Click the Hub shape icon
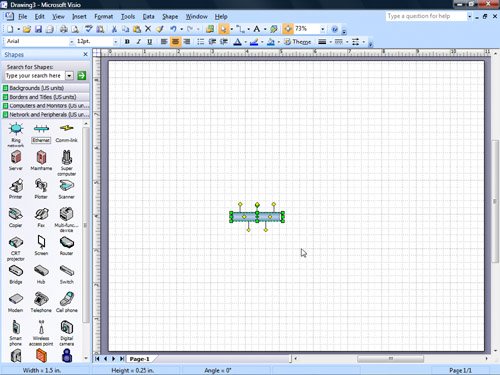 [x=41, y=274]
